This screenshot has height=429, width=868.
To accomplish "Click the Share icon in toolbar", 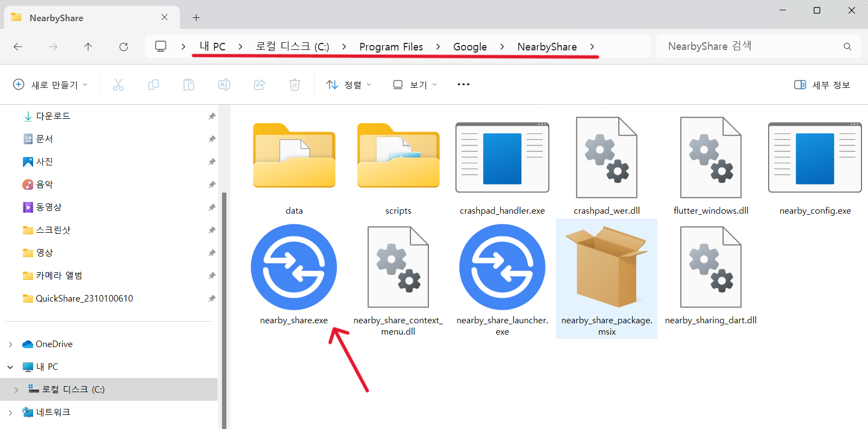I will click(x=259, y=85).
